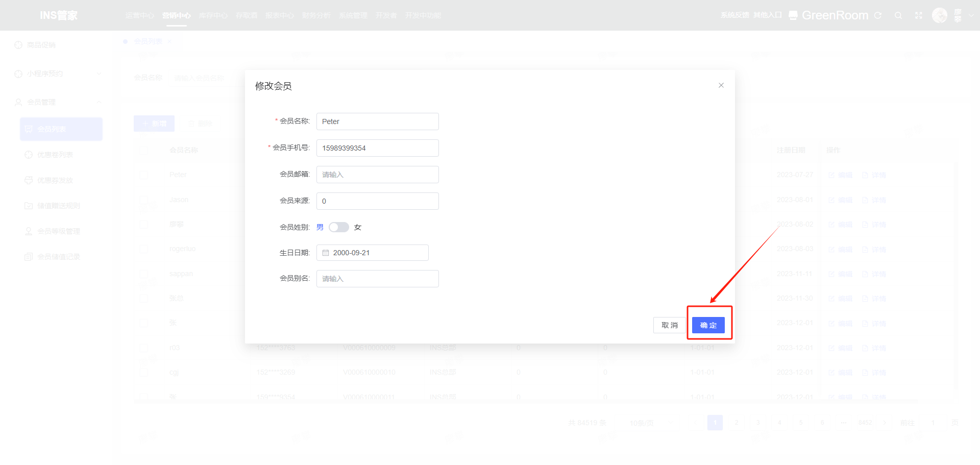
Task: Click the 会员来源 input field
Action: click(x=378, y=201)
